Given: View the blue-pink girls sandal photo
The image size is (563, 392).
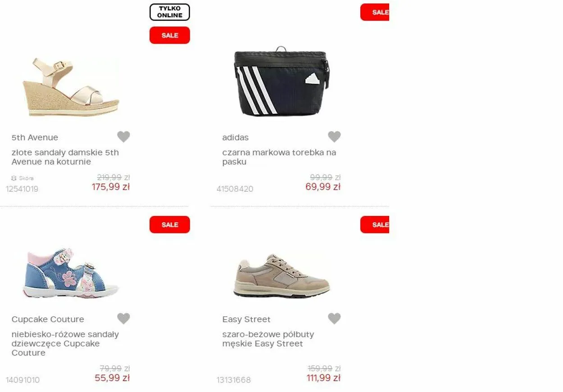Looking at the screenshot, I should [x=71, y=273].
